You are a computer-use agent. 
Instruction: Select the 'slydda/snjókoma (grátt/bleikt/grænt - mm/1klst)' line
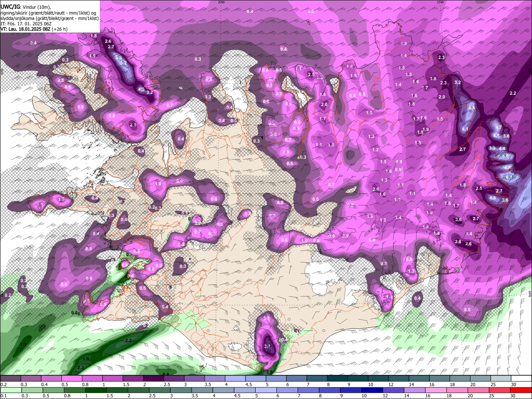tap(49, 18)
